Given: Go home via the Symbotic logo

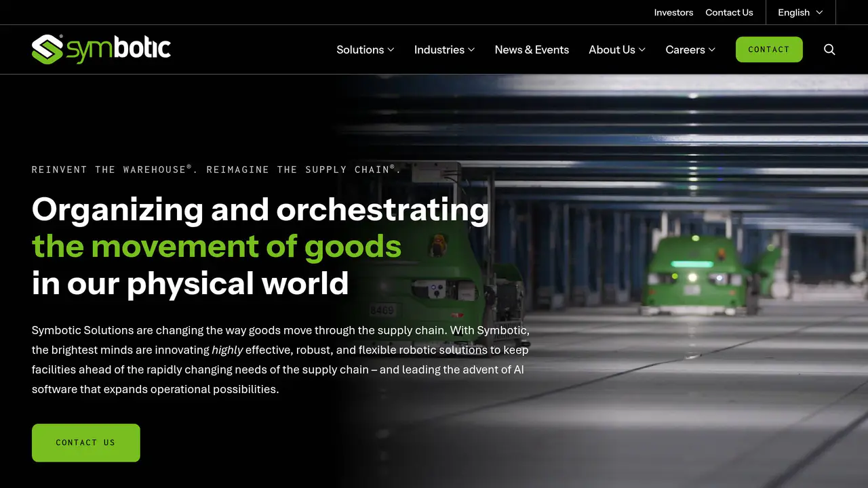Looking at the screenshot, I should click(101, 49).
